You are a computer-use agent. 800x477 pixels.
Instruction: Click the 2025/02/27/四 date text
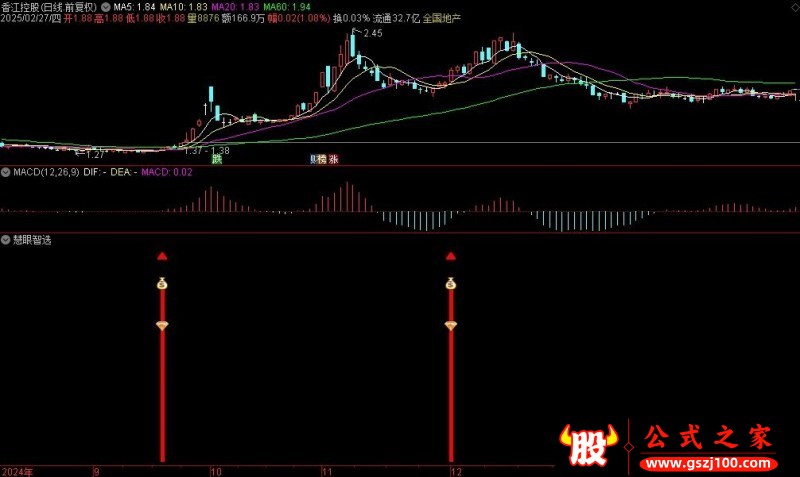click(x=31, y=18)
